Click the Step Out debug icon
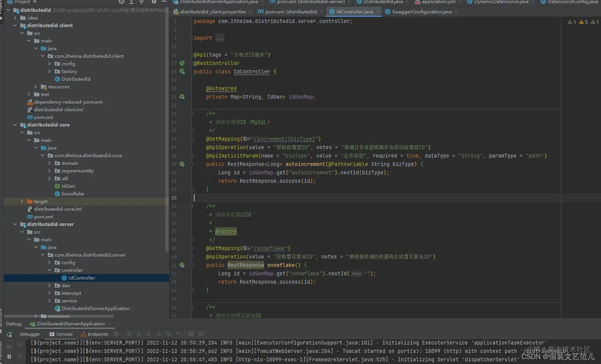This screenshot has width=601, height=364. pyautogui.click(x=159, y=334)
